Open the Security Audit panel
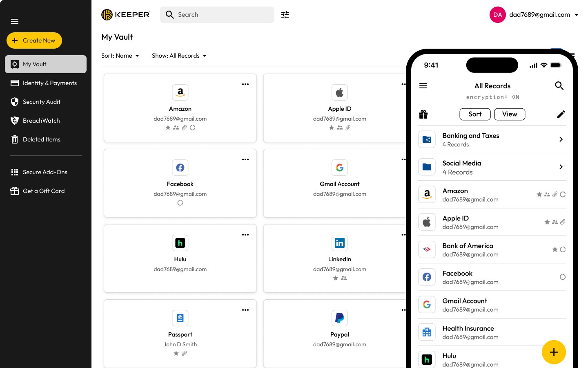 (x=41, y=101)
